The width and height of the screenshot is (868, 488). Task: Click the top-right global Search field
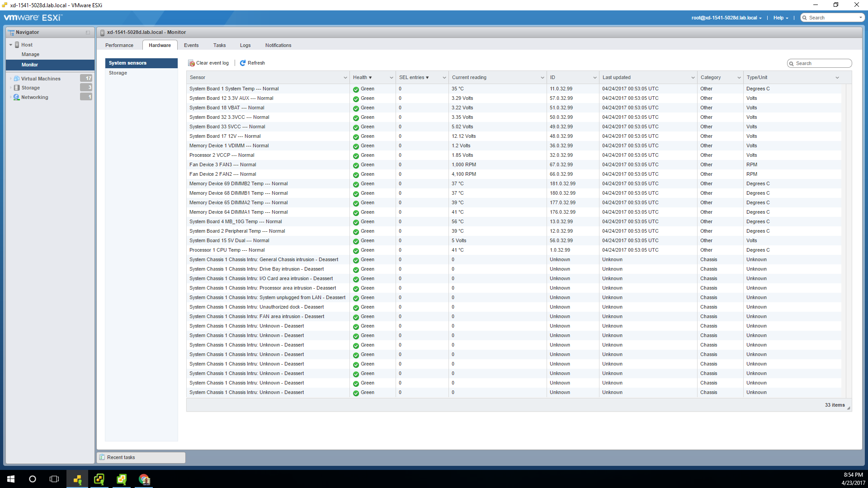(832, 18)
